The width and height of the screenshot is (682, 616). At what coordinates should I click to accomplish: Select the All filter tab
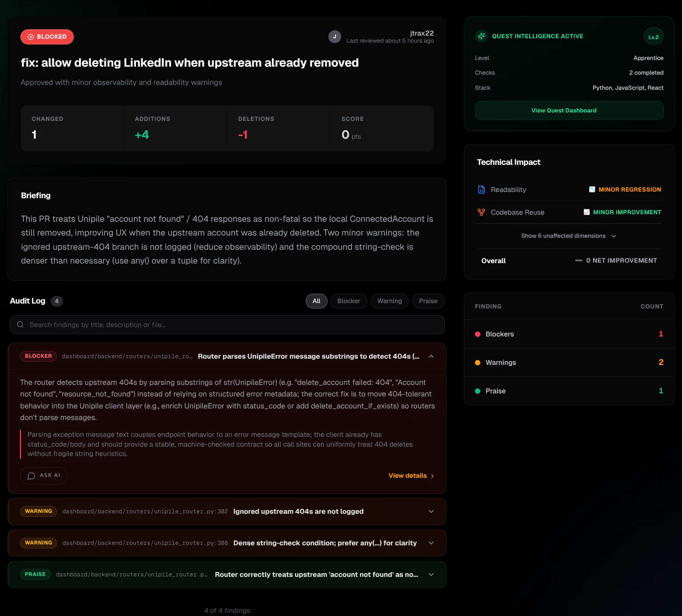[x=316, y=301]
